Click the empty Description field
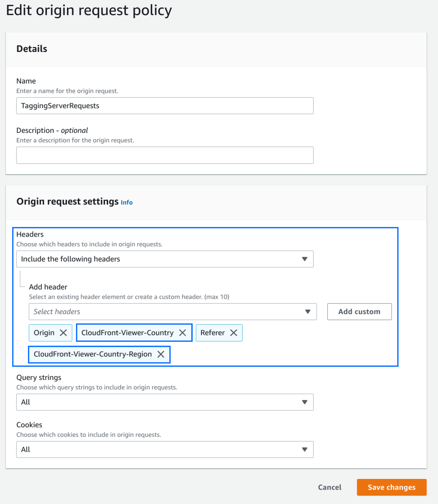Image resolution: width=438 pixels, height=504 pixels. [165, 155]
